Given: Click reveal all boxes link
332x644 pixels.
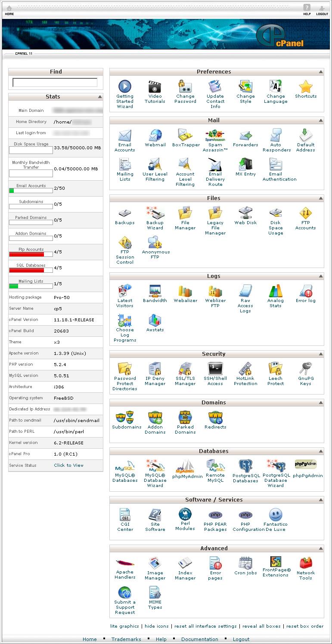Looking at the screenshot, I should (261, 626).
